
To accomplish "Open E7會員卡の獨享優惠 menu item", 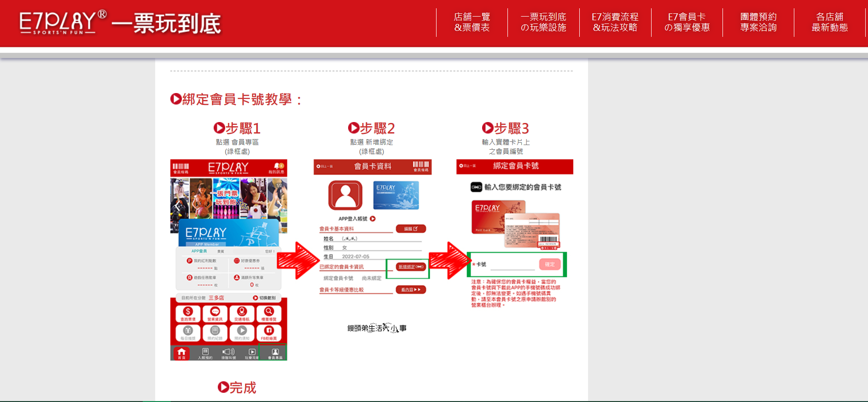I will point(687,22).
